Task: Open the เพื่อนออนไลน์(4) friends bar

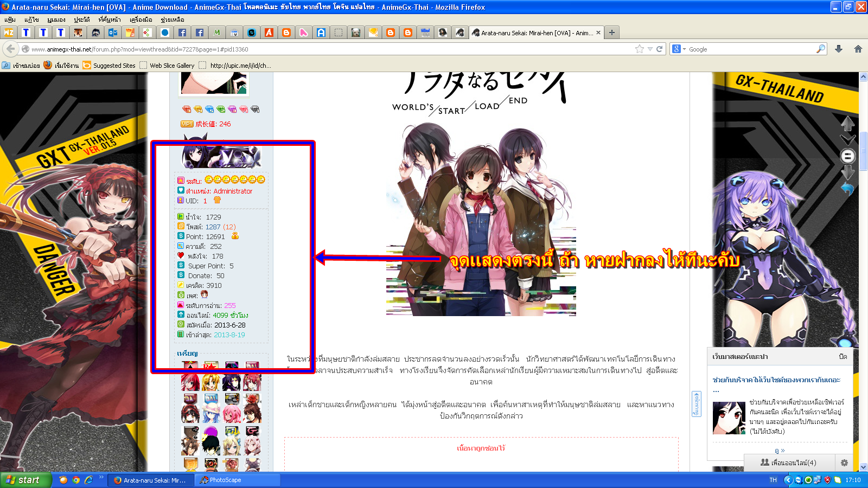Action: [788, 463]
